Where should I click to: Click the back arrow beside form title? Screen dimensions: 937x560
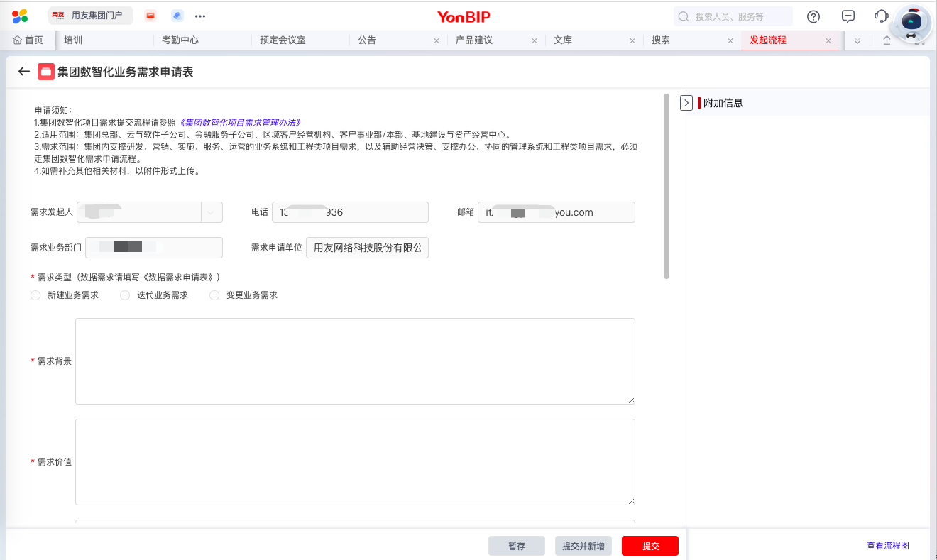(x=24, y=72)
